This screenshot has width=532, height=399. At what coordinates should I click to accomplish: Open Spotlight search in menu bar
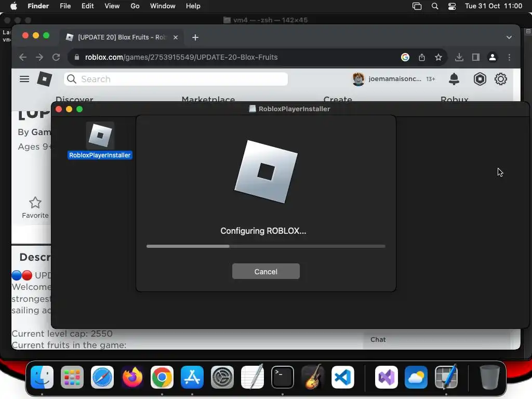point(435,6)
